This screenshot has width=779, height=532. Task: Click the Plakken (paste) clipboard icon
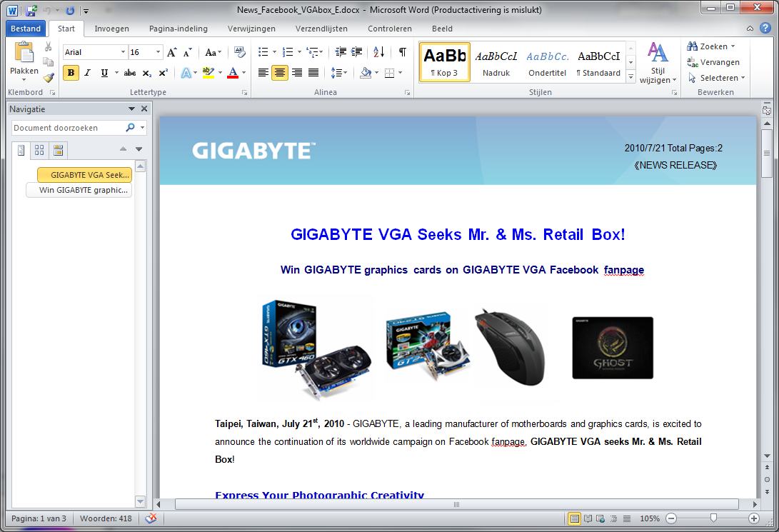coord(24,53)
